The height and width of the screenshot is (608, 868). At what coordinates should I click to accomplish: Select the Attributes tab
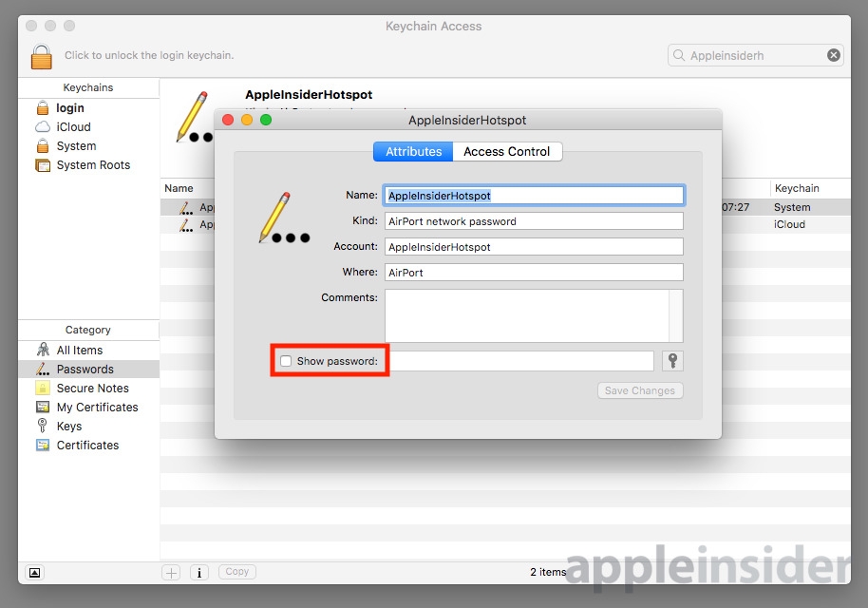coord(413,152)
